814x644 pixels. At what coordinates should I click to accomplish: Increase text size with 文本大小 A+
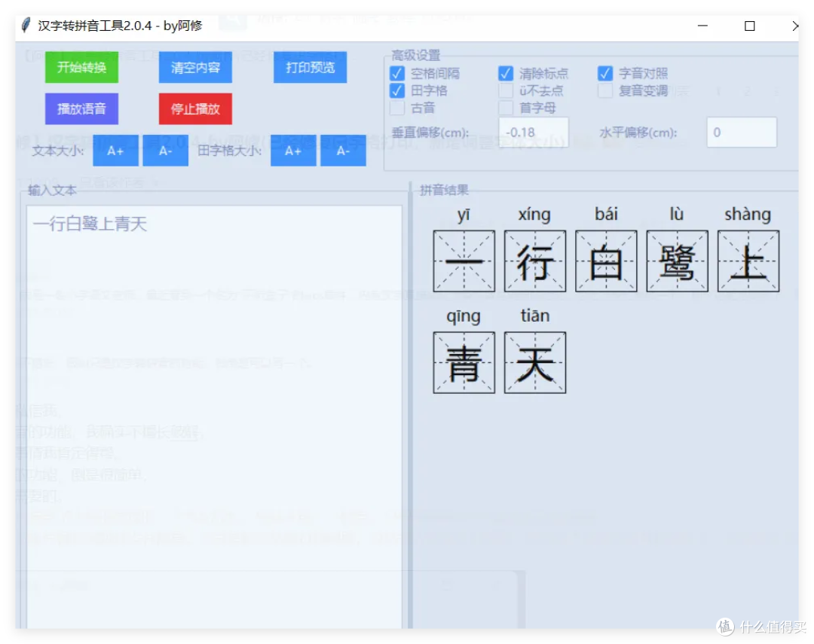click(115, 151)
